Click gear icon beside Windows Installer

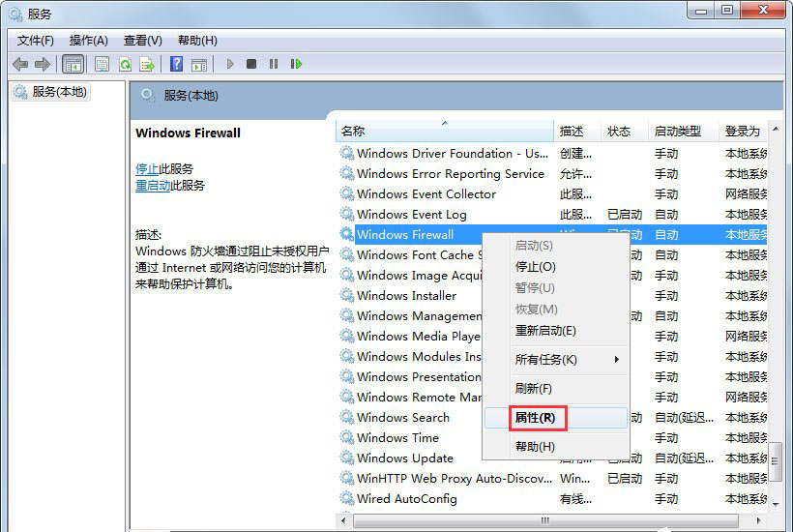[x=346, y=295]
